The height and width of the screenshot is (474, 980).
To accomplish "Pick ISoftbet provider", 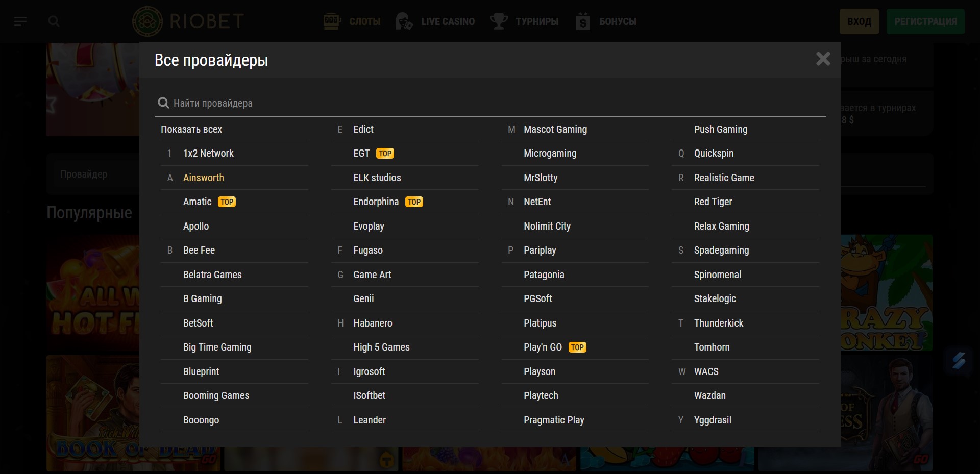I will (x=370, y=395).
